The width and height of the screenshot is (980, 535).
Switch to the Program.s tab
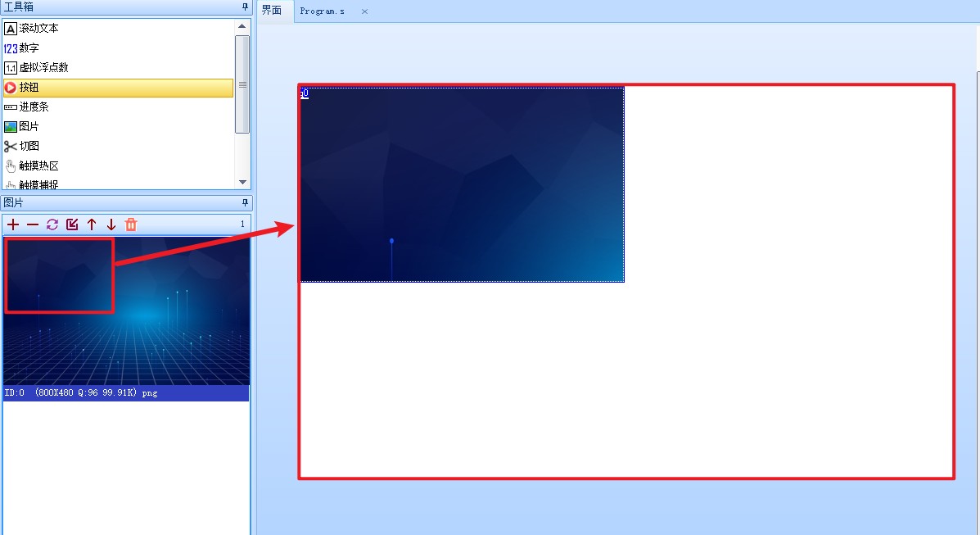click(x=322, y=11)
